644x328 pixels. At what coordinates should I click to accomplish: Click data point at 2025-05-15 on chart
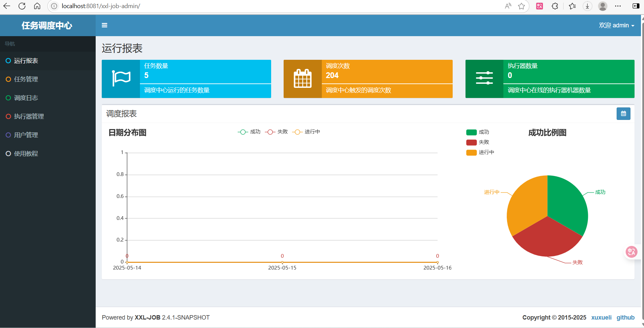pyautogui.click(x=282, y=262)
